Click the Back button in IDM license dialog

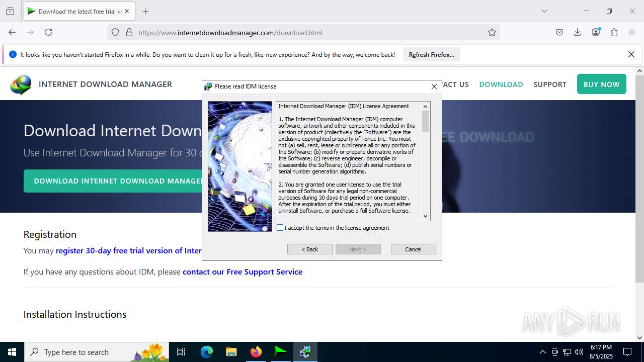[x=310, y=249]
